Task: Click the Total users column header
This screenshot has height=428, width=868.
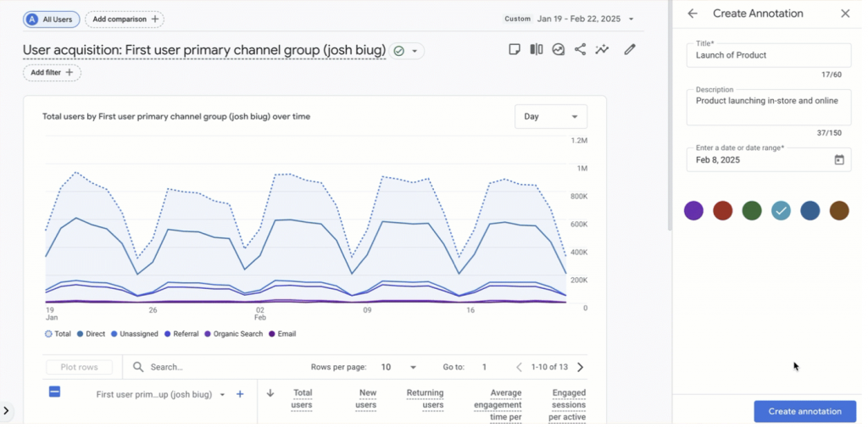Action: click(302, 398)
